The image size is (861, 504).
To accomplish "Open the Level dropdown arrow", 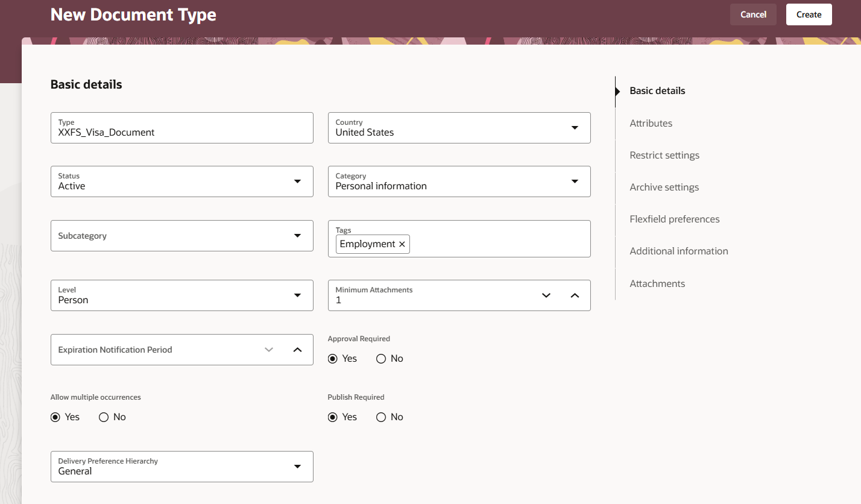I will (297, 295).
